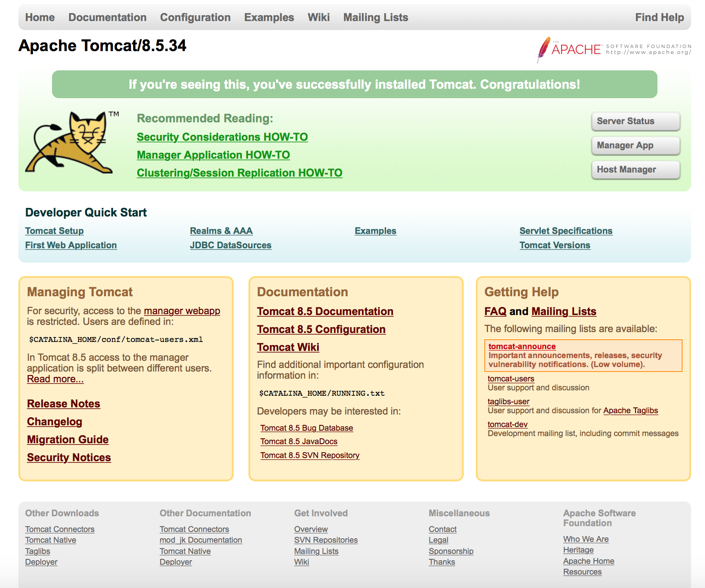This screenshot has width=705, height=588.
Task: Visit Tomcat Wiki link in Documentation box
Action: pos(288,347)
